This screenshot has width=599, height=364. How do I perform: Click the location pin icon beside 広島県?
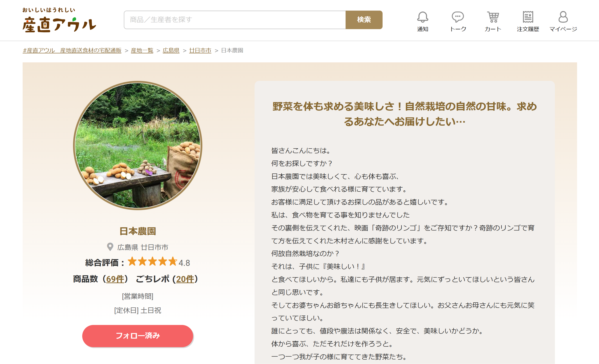110,247
